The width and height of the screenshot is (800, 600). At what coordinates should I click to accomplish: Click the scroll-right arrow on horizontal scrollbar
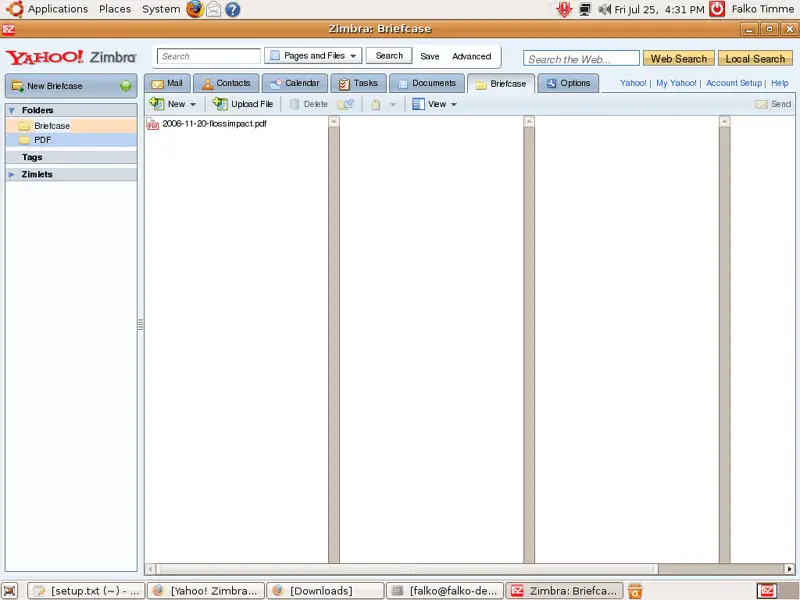click(x=789, y=569)
